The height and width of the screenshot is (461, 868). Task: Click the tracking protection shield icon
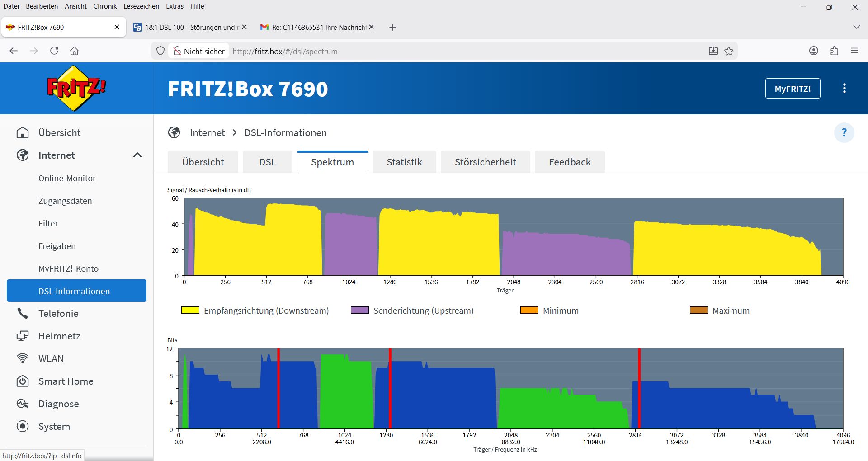160,51
